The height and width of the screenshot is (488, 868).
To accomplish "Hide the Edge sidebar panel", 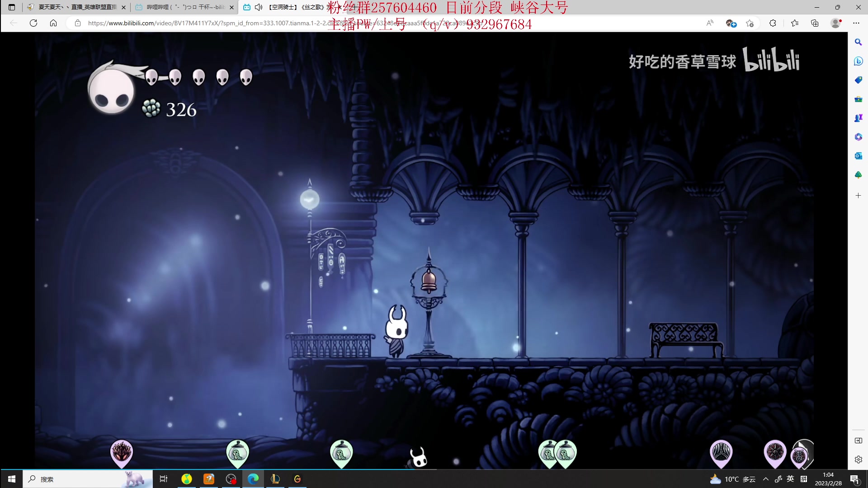I will coord(858,441).
